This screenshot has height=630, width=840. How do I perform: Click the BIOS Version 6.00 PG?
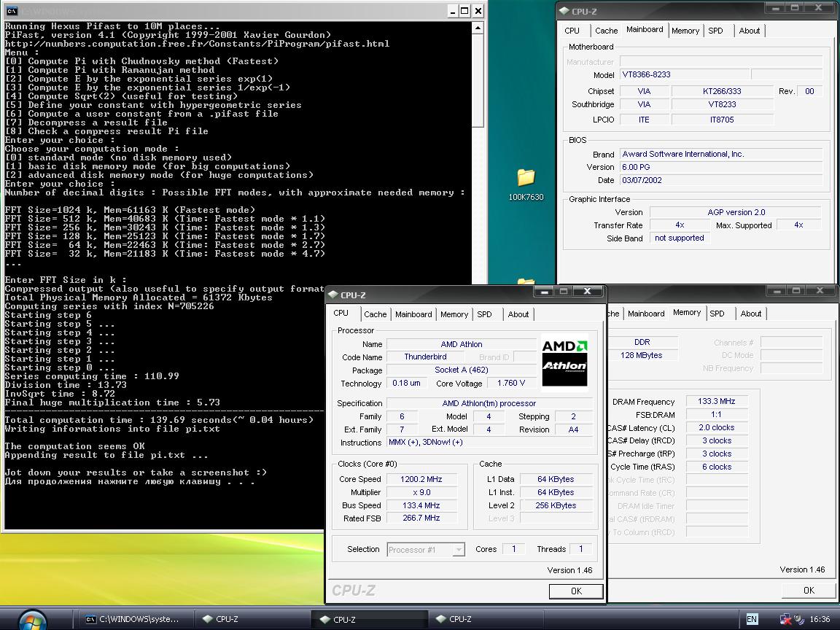(x=720, y=167)
